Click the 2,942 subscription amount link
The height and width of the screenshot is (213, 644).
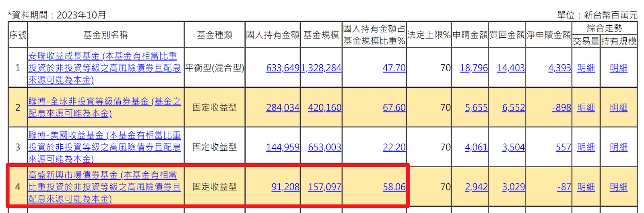click(x=477, y=187)
